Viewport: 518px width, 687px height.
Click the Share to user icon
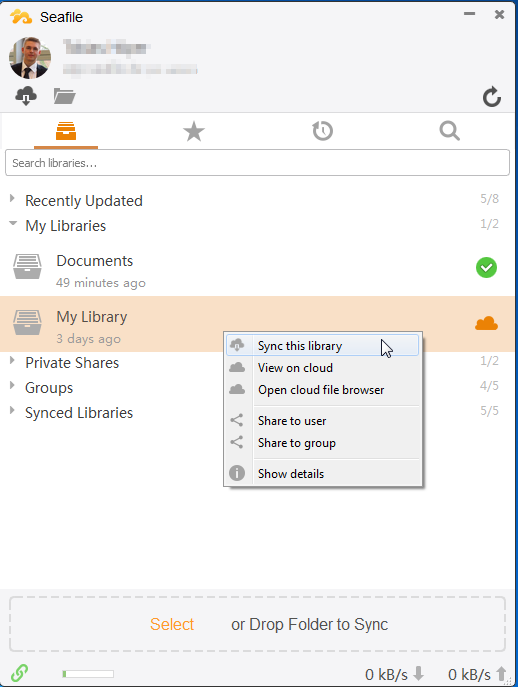pos(237,420)
